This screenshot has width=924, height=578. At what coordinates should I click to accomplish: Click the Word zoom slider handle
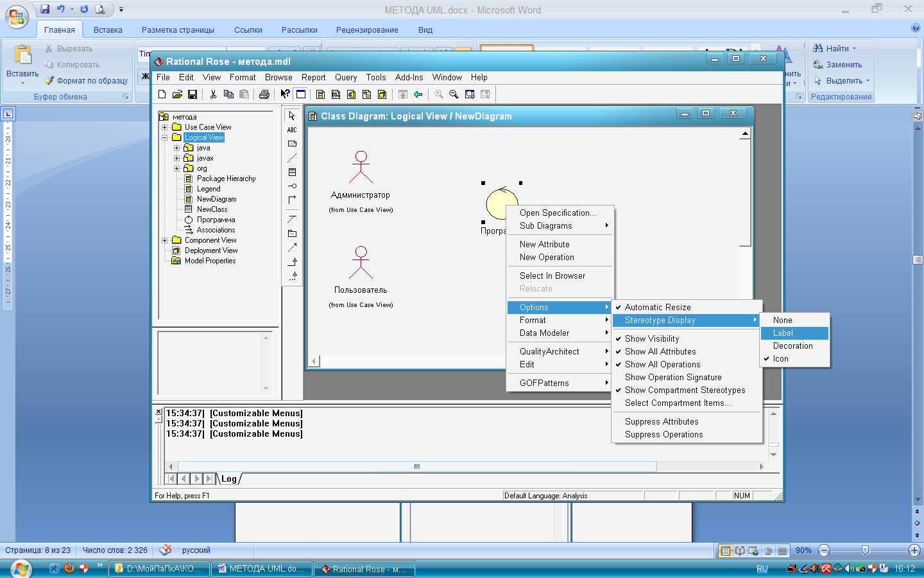pyautogui.click(x=865, y=550)
